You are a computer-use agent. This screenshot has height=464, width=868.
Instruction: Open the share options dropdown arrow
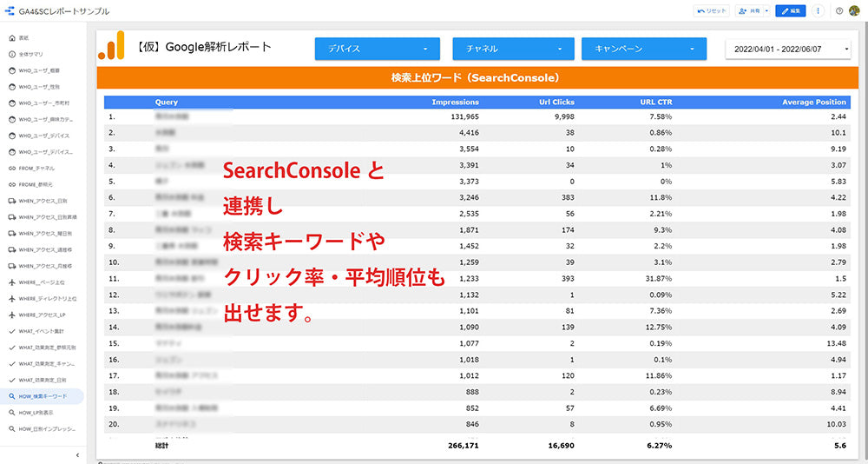(x=766, y=10)
